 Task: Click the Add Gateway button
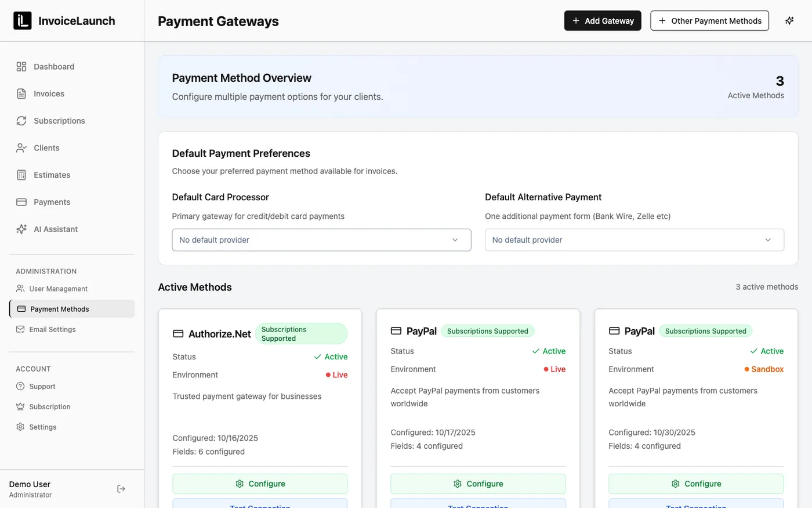pyautogui.click(x=603, y=21)
